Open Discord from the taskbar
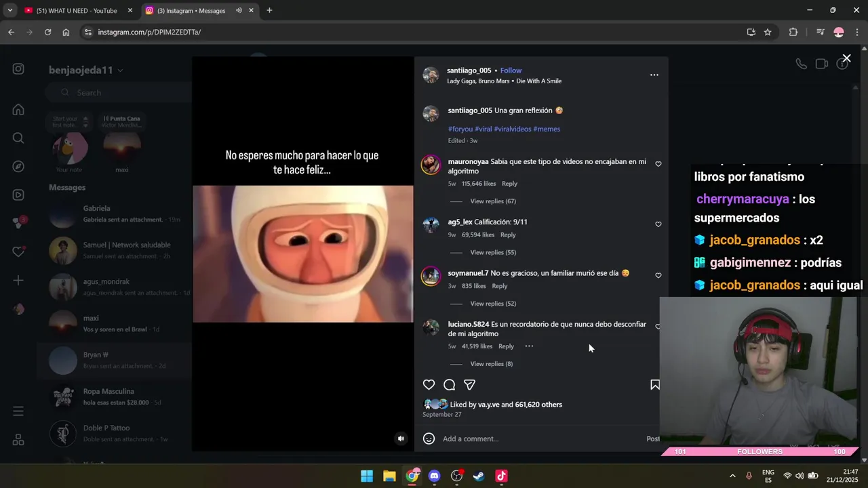 (434, 476)
